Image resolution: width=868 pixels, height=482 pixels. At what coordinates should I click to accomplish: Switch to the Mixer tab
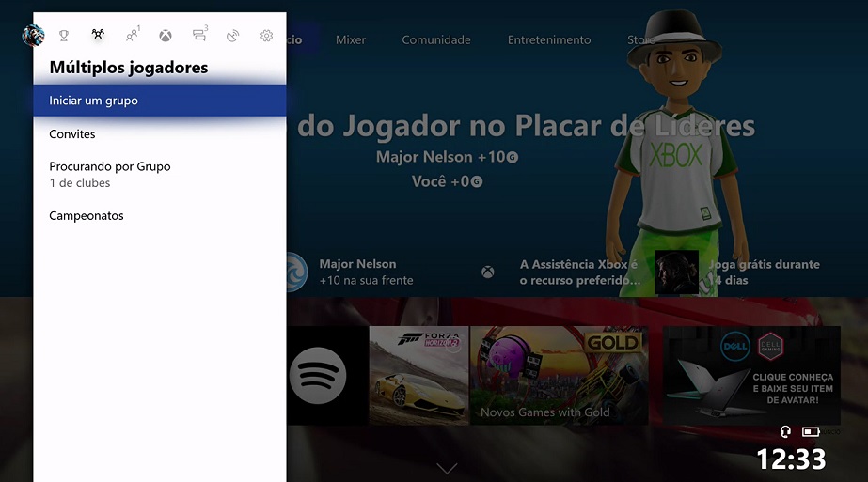coord(351,40)
